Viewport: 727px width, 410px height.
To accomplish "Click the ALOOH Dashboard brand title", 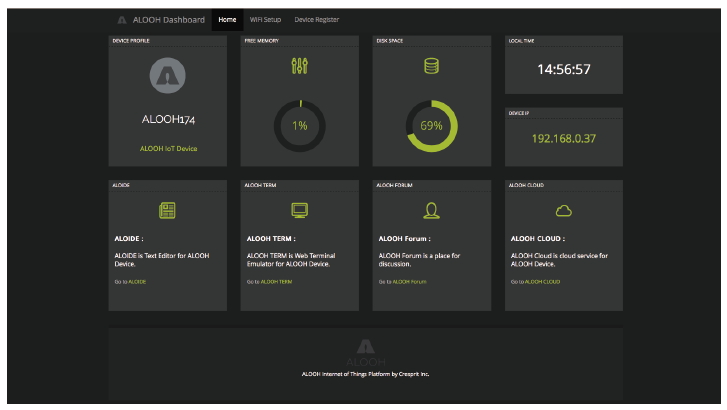I will coord(168,20).
